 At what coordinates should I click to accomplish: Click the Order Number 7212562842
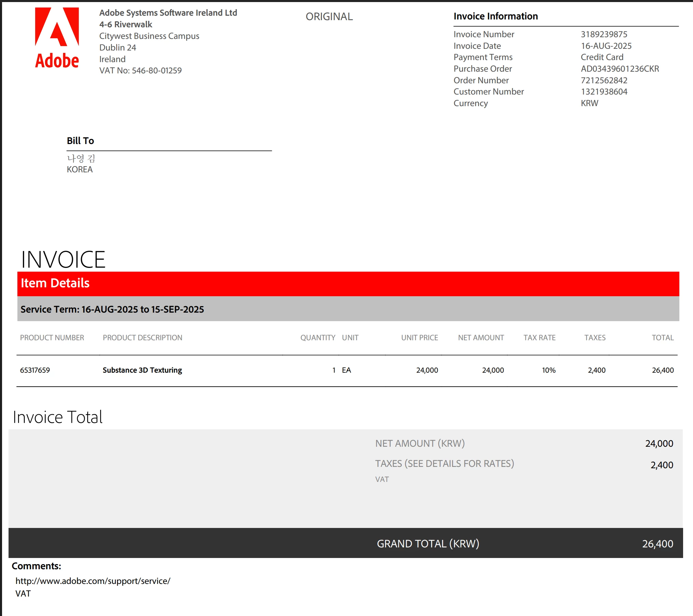604,80
